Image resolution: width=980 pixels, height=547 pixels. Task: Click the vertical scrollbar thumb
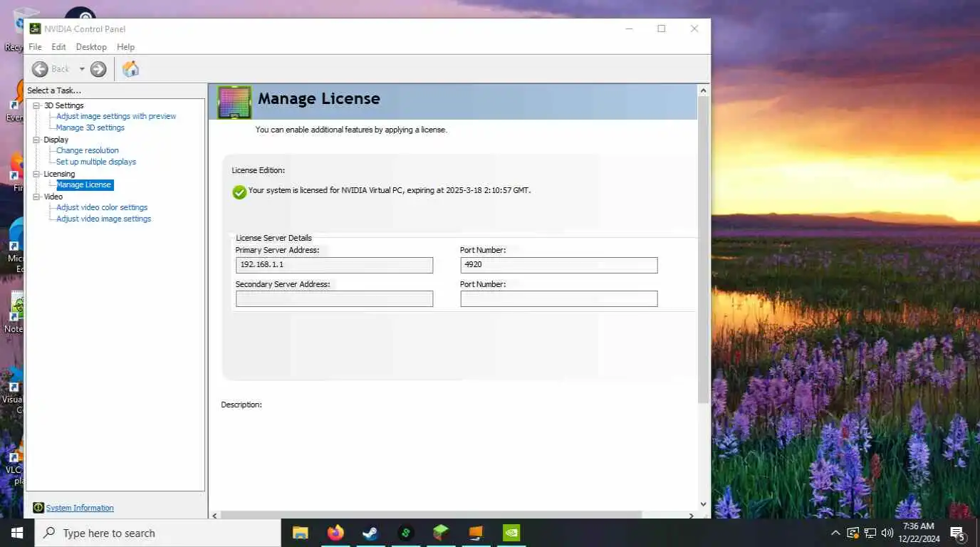point(704,249)
